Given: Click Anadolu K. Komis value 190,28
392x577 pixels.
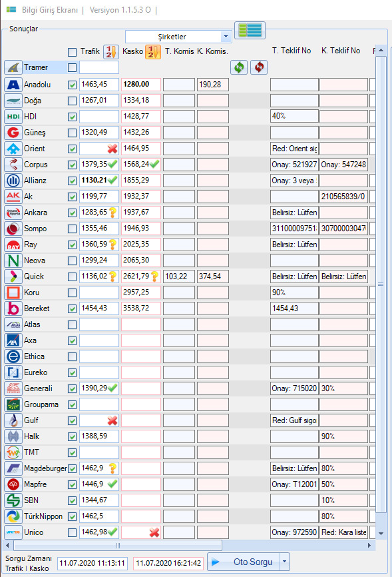Looking at the screenshot, I should (x=212, y=85).
